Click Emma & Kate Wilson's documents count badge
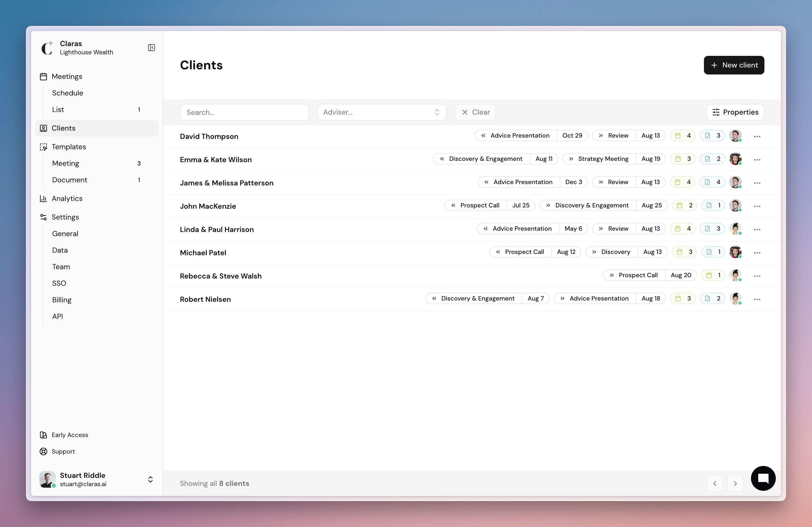This screenshot has height=527, width=812. [712, 159]
